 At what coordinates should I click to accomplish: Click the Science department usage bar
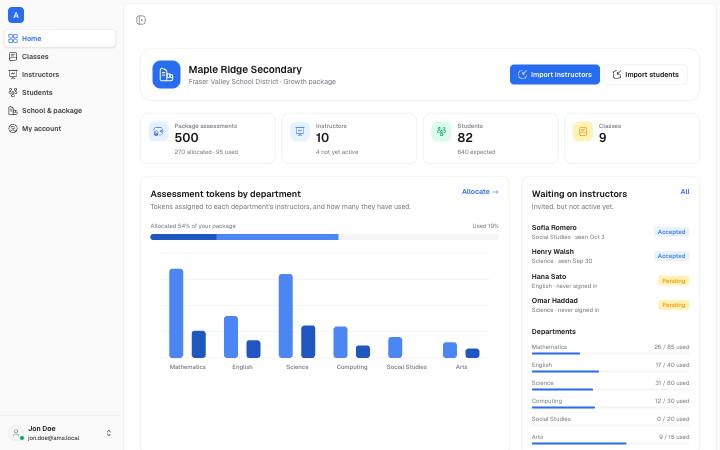[610, 389]
